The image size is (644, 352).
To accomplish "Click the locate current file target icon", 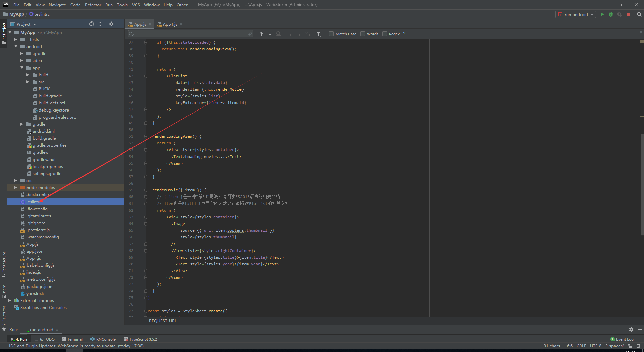I will pos(92,24).
